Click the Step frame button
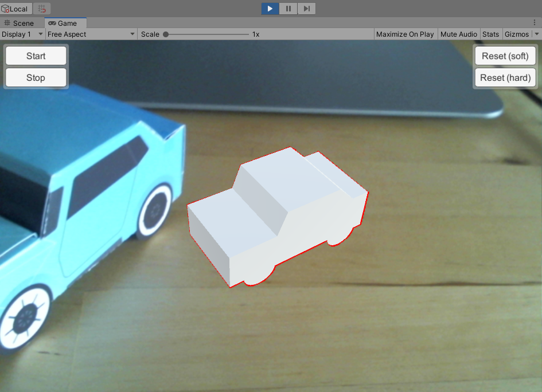This screenshot has height=392, width=542. (x=307, y=9)
